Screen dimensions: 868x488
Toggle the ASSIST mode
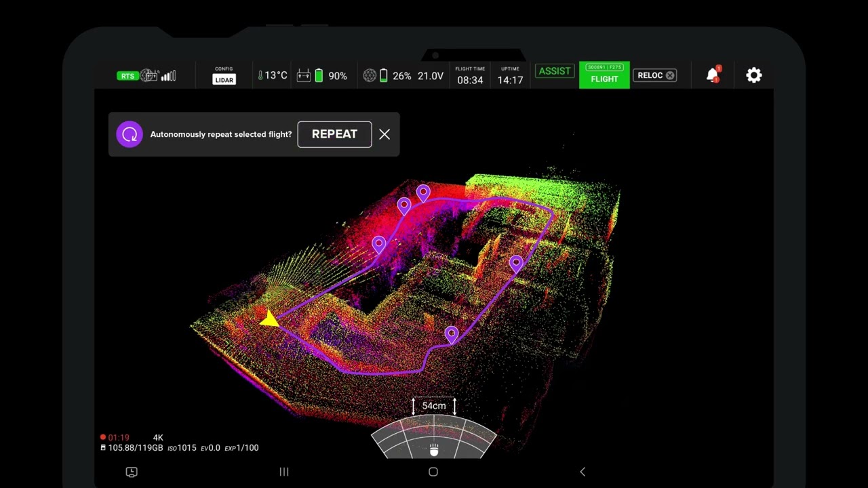point(555,71)
